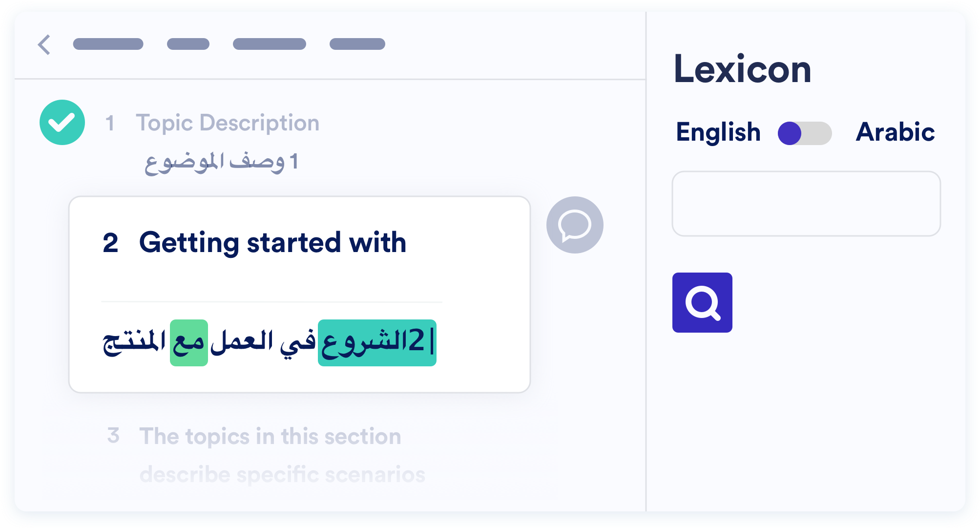
Task: Click inside the Lexicon search field
Action: click(806, 204)
